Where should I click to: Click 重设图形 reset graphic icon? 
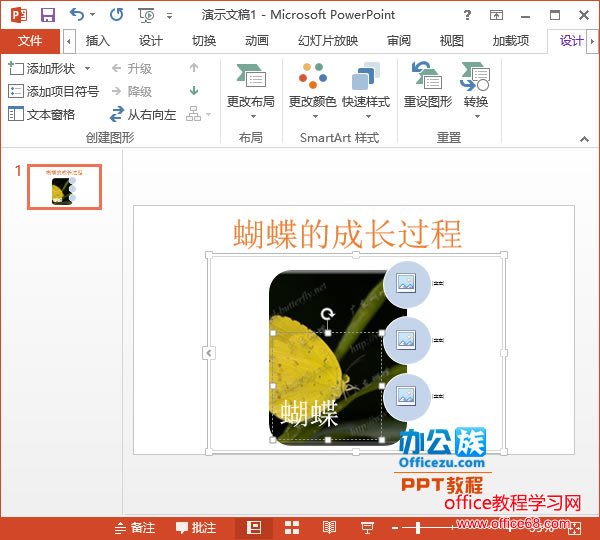pos(427,85)
